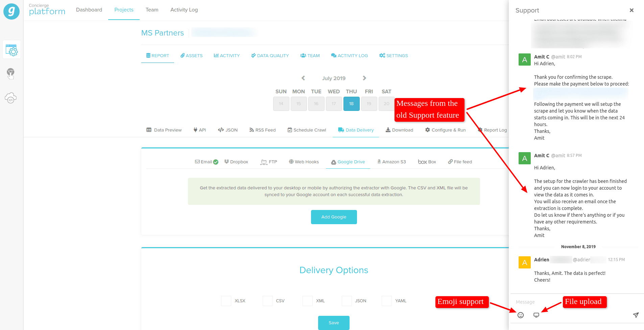Send the message with paper plane icon
This screenshot has height=330, width=644.
coord(636,315)
